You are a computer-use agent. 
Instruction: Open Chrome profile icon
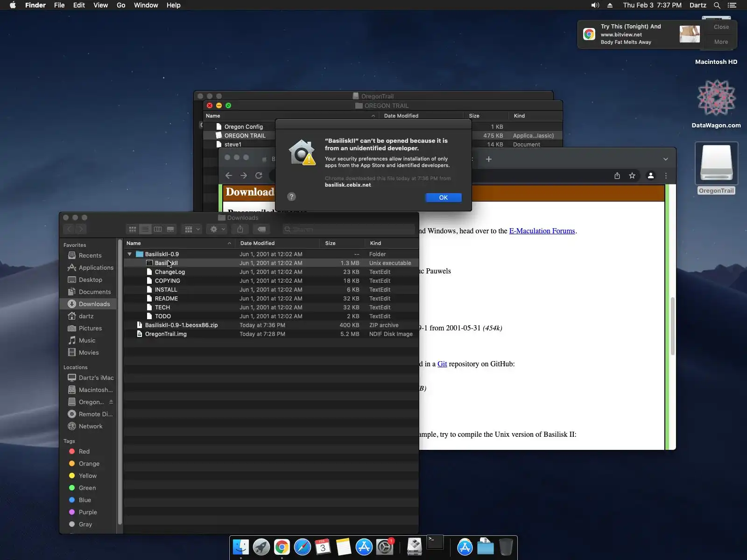(650, 175)
